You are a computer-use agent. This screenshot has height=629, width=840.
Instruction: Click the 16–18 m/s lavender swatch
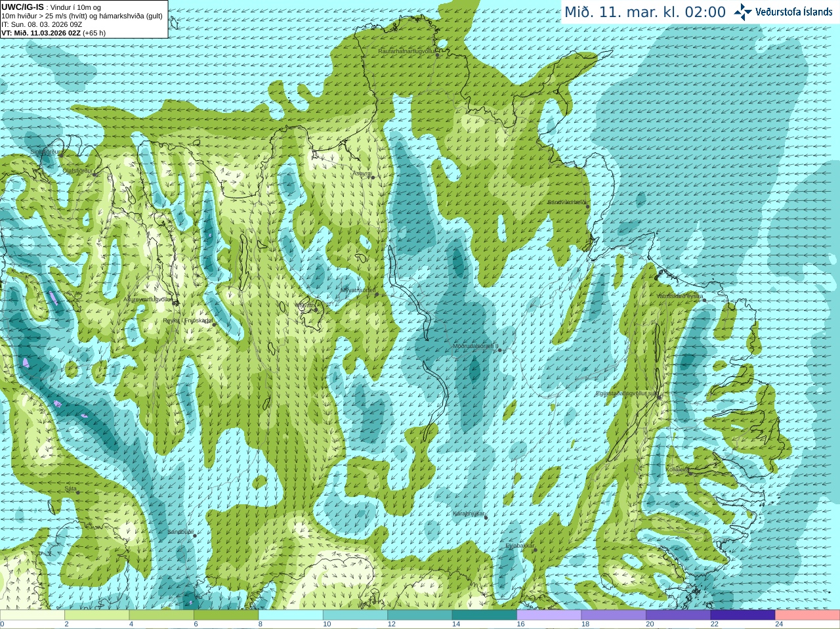click(x=549, y=615)
